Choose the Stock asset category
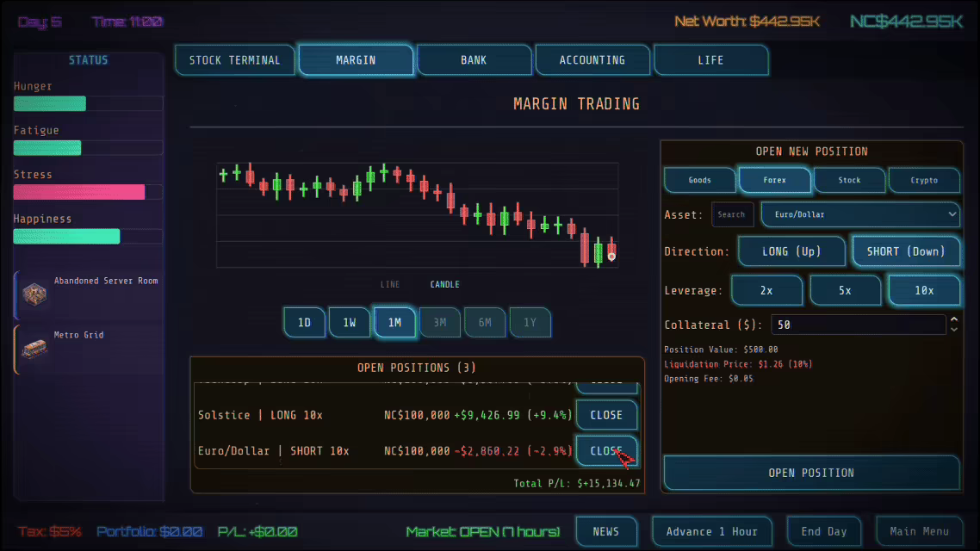This screenshot has height=551, width=980. coord(849,180)
